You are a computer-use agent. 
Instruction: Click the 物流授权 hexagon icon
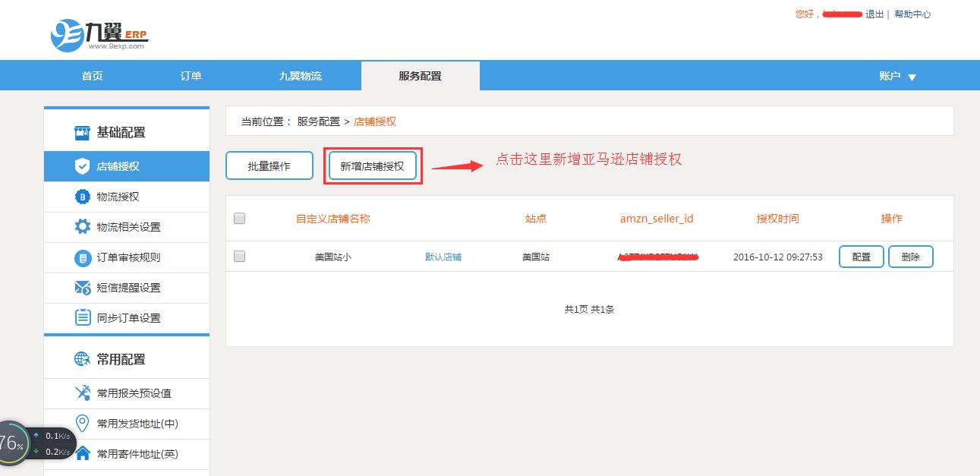coord(83,197)
